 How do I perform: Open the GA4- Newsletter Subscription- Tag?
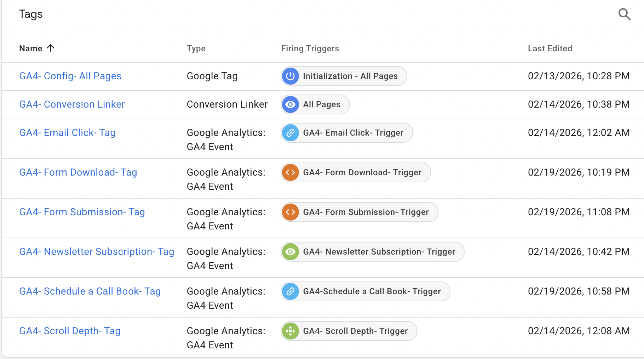click(96, 251)
